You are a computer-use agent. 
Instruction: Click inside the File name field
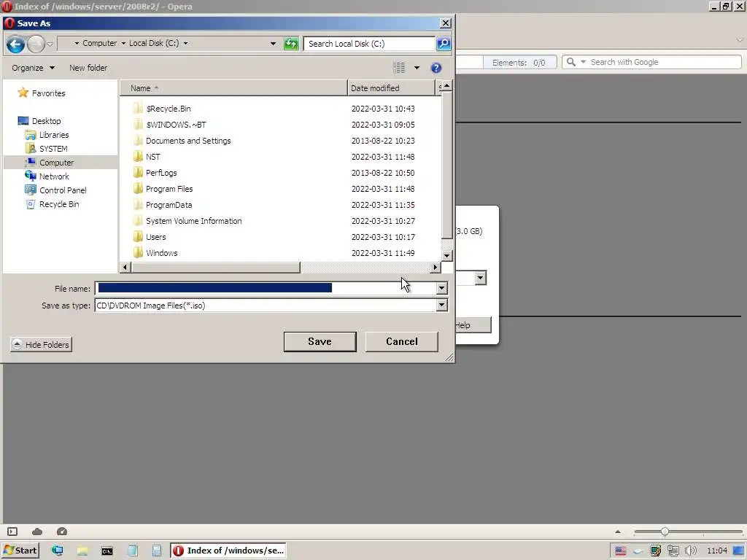pos(266,288)
